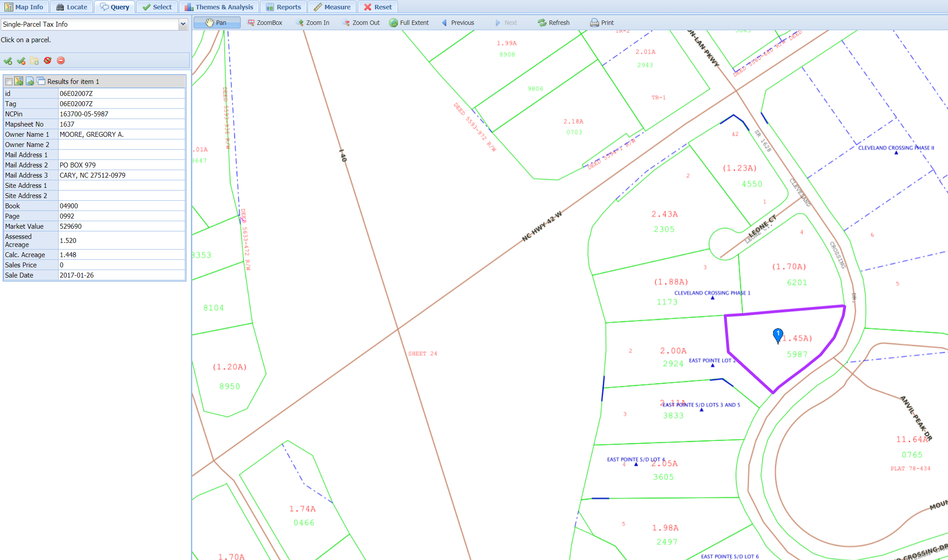948x560 pixels.
Task: Click the green check-plus add selection icon
Action: (8, 61)
